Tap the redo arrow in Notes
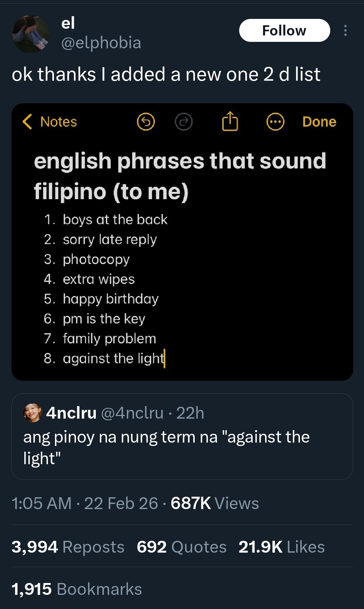This screenshot has height=609, width=364. point(184,122)
